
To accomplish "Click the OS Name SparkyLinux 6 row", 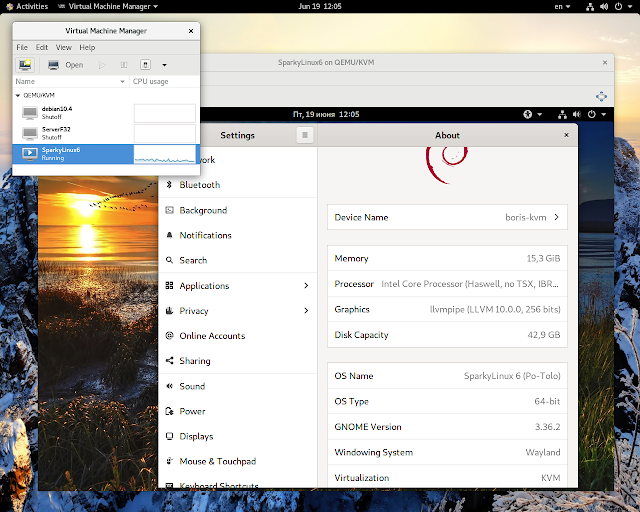I will pyautogui.click(x=447, y=376).
